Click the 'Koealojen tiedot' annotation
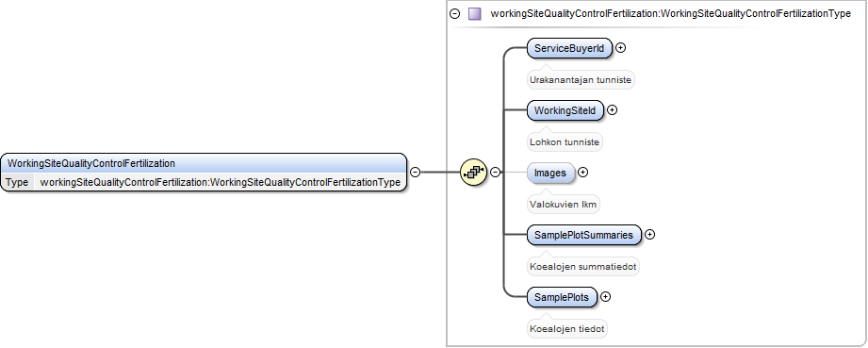Screen dimensions: 868x348 [567, 328]
